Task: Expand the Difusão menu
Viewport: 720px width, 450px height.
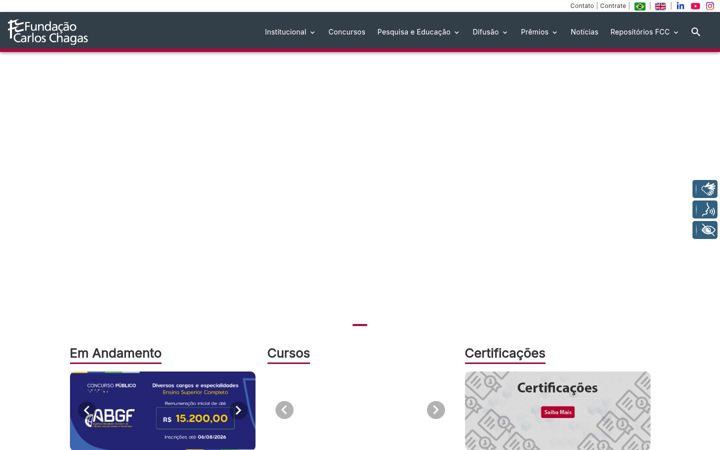Action: 490,32
